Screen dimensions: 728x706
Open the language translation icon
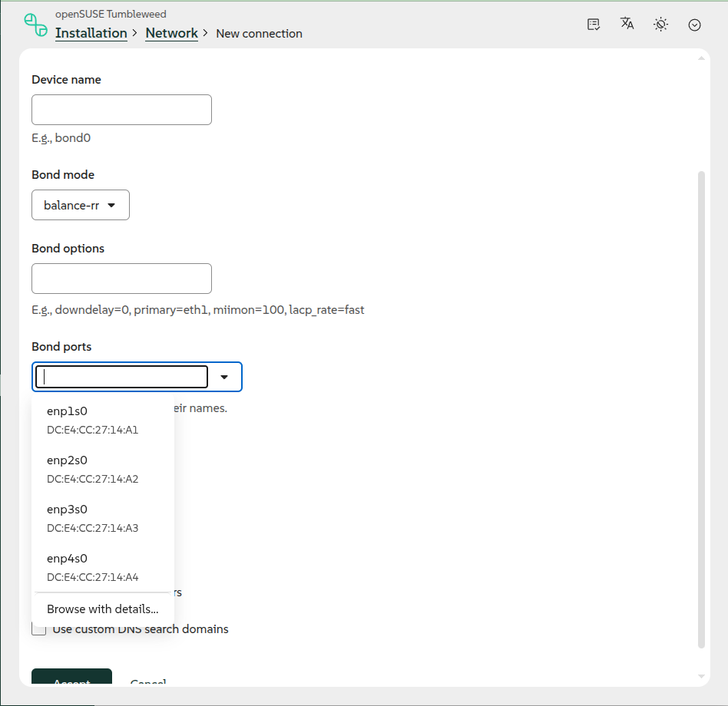(x=627, y=24)
